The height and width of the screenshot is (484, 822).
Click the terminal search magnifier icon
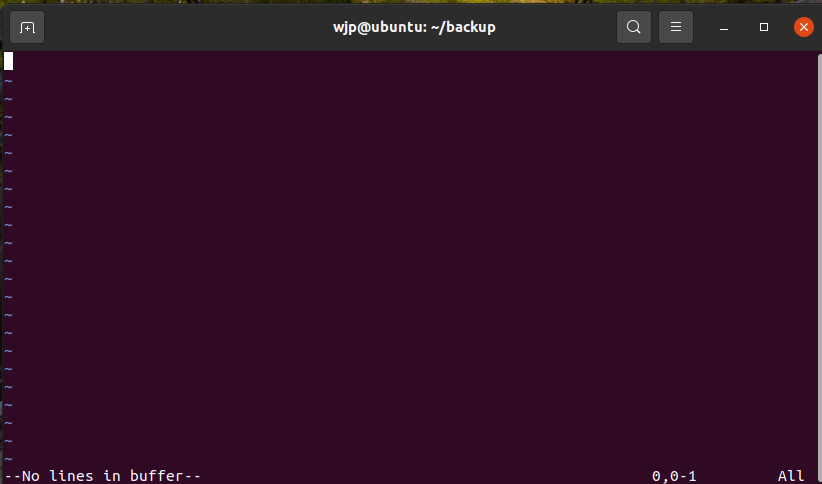click(633, 27)
